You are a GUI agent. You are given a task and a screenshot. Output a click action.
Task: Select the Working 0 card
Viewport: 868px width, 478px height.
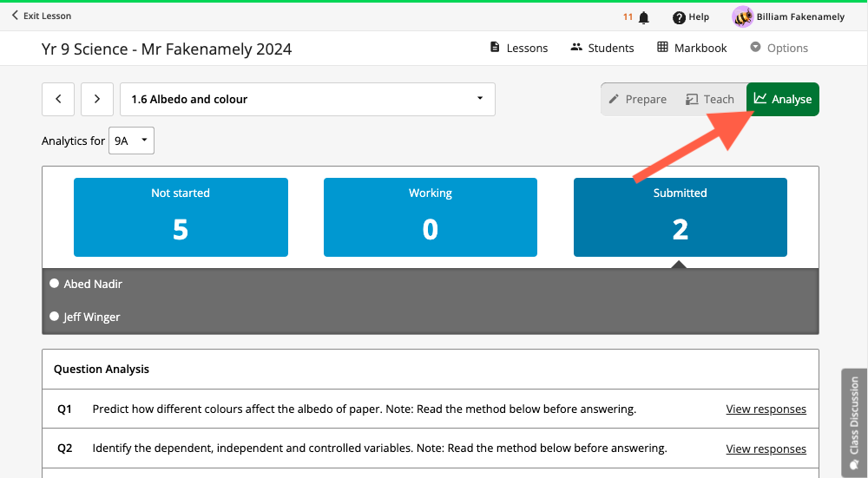click(431, 217)
